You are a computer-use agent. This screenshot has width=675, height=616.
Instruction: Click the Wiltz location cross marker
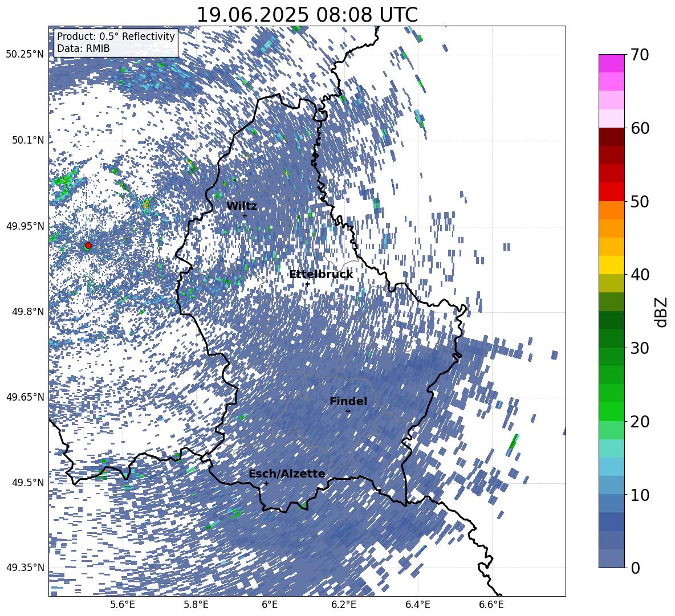(x=245, y=215)
